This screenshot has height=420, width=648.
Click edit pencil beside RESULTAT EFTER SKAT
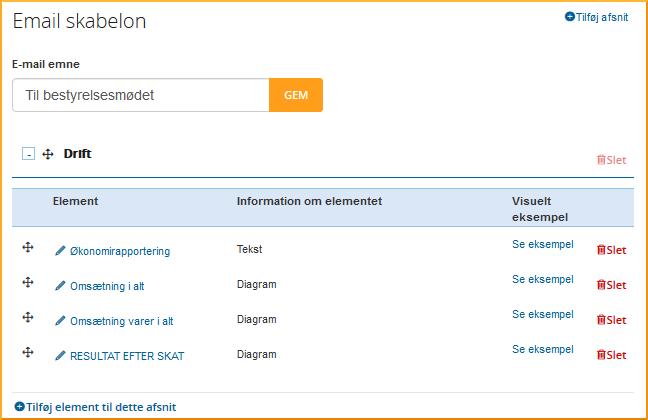(x=60, y=355)
